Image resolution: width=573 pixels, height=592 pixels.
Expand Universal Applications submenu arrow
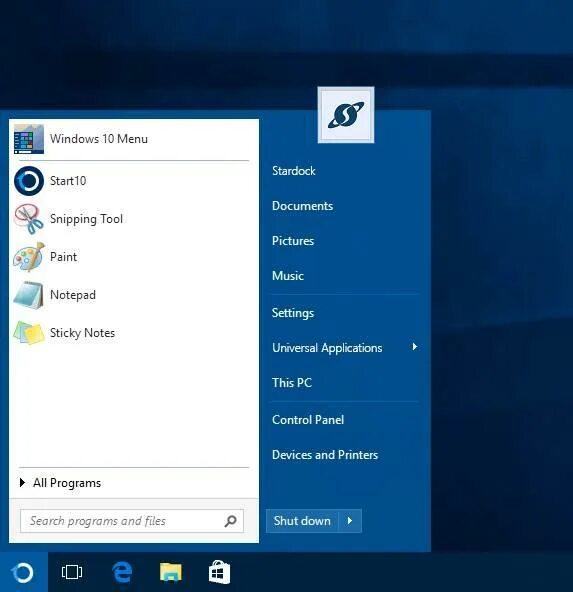414,347
